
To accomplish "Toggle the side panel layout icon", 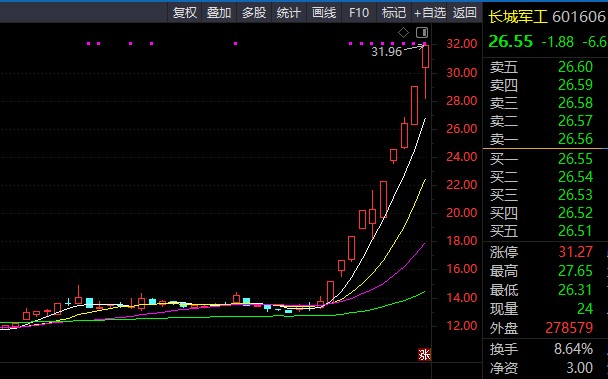I will point(422,32).
